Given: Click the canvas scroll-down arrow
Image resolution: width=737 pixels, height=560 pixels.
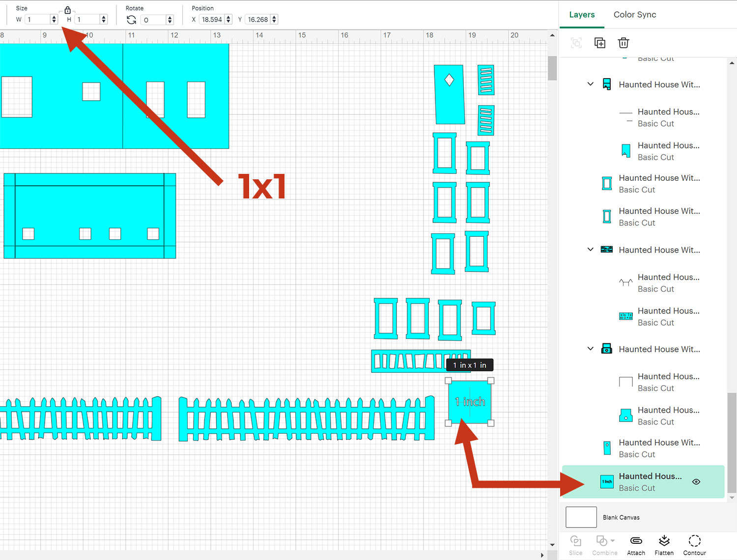Looking at the screenshot, I should [x=552, y=544].
